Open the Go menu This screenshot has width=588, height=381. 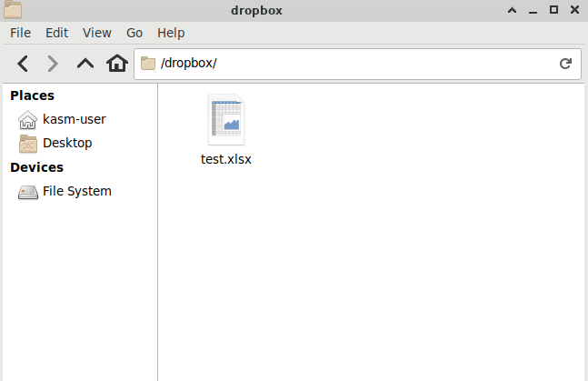[x=135, y=32]
